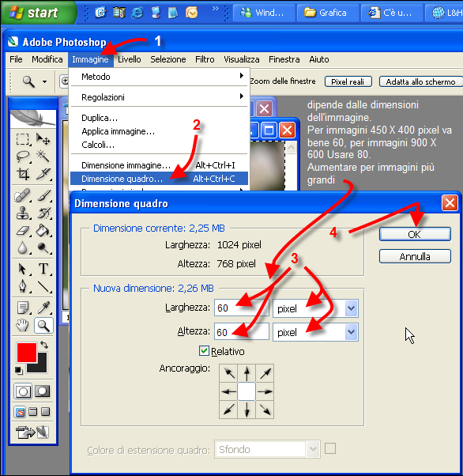This screenshot has width=463, height=476.
Task: Select the Brush tool
Action: [43, 195]
